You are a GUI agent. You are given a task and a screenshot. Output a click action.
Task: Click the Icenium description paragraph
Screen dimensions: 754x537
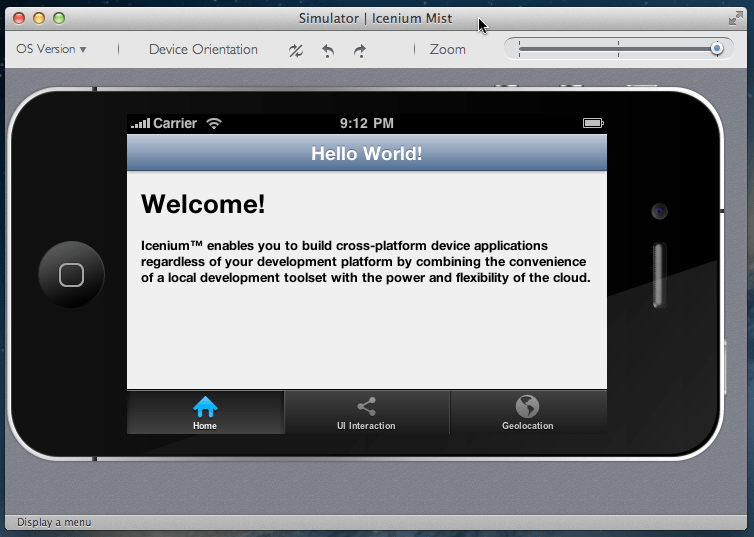365,262
